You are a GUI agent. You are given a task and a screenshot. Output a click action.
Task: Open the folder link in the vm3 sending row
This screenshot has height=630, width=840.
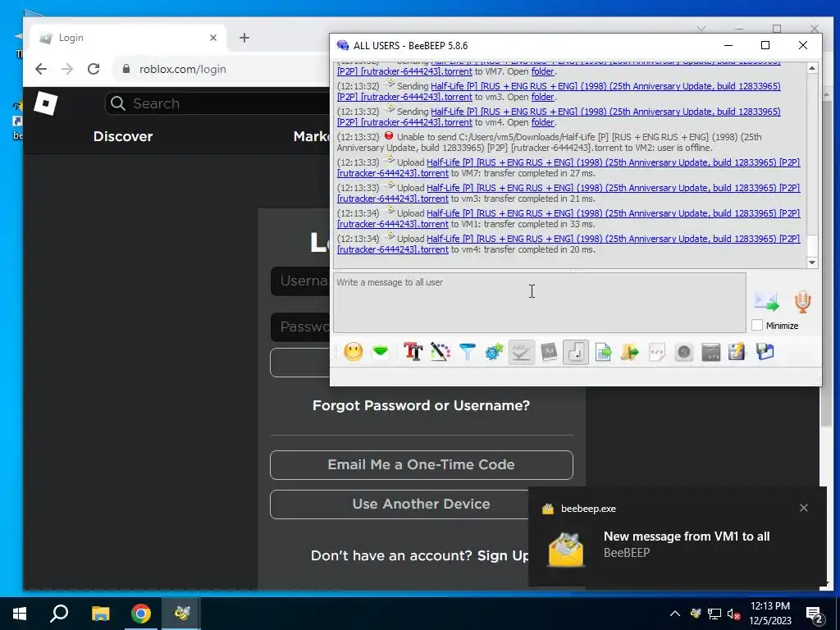pos(542,97)
